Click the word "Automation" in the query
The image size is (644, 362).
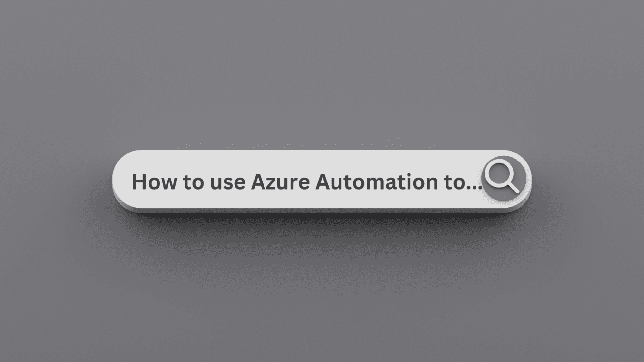(x=374, y=181)
